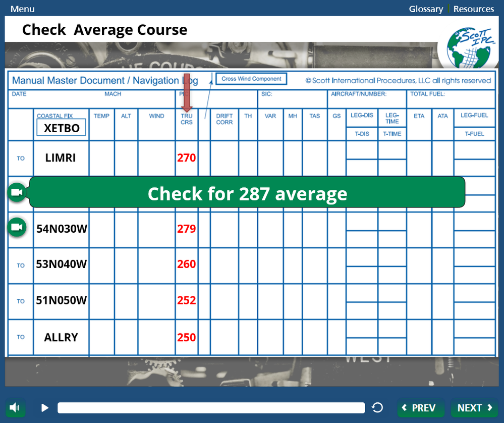
Task: Click the green Check for 287 average banner
Action: pos(247,192)
